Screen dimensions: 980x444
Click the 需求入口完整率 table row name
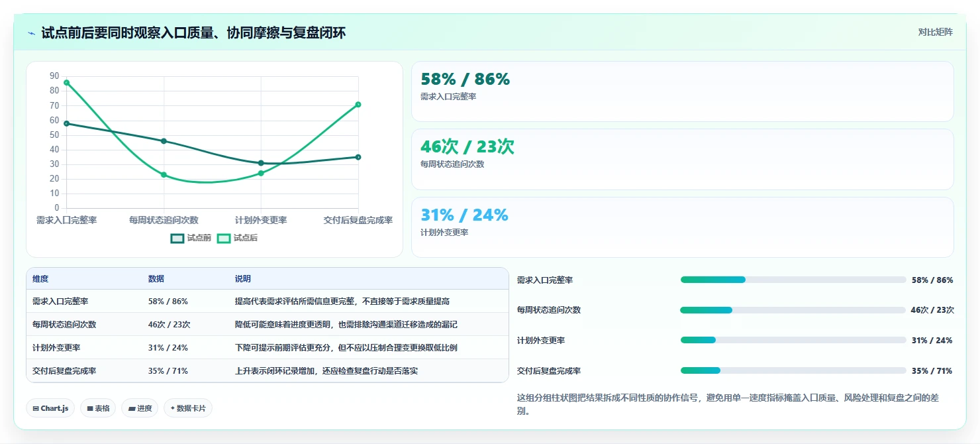(60, 302)
